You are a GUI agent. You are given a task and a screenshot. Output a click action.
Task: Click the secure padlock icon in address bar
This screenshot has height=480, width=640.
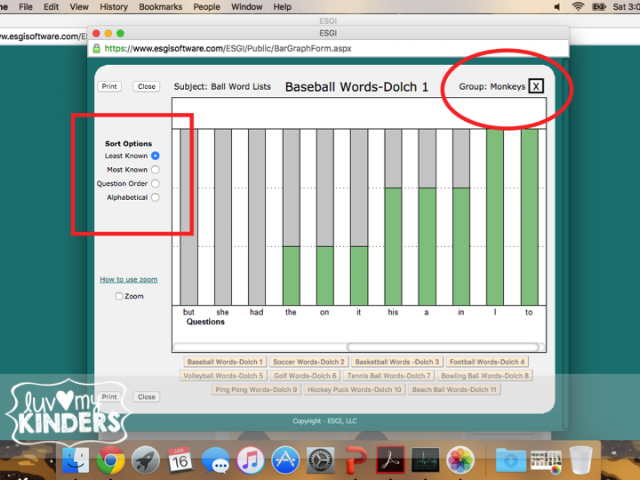(96, 48)
